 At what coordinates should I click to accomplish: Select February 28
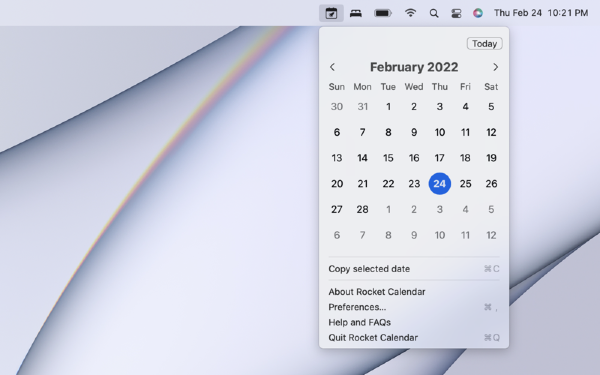click(362, 210)
